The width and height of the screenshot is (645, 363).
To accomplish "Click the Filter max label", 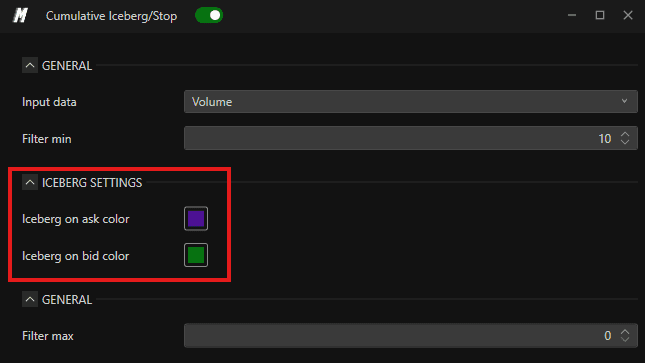I will tap(48, 336).
